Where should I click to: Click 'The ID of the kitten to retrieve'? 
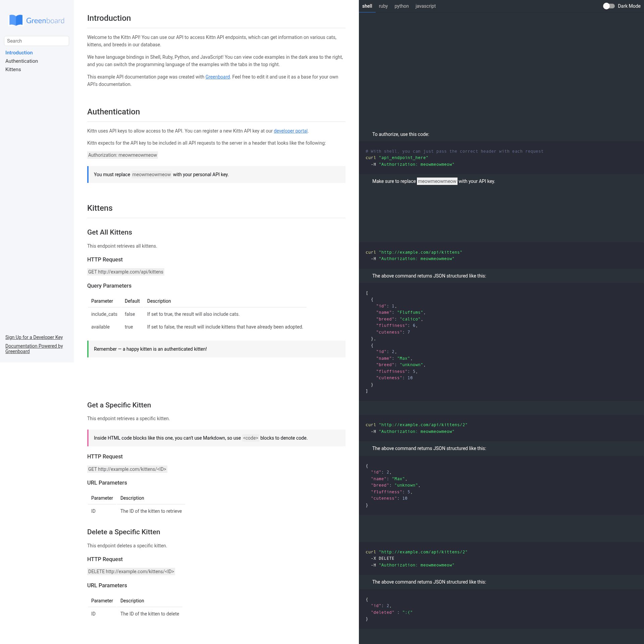coord(151,511)
